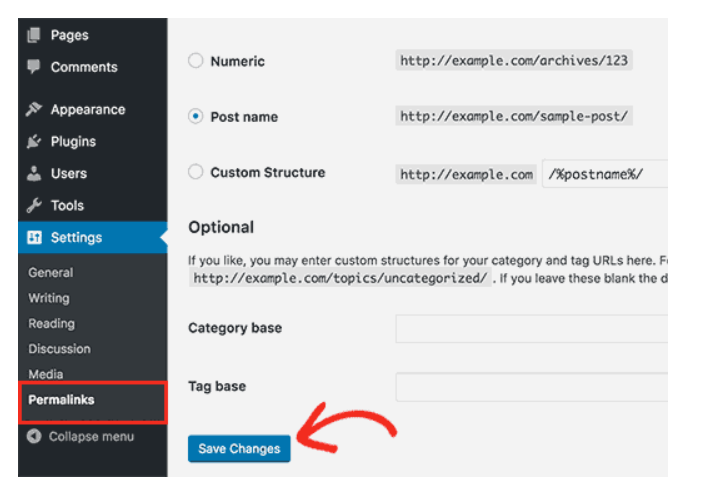
Task: Click the Appearance paintbrush icon
Action: [x=34, y=109]
